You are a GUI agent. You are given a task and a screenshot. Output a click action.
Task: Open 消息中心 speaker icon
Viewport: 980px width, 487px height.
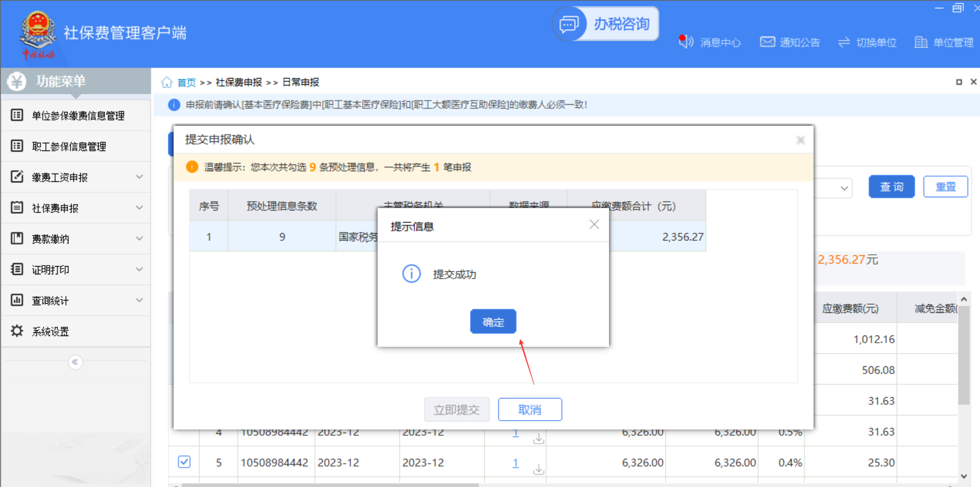pyautogui.click(x=686, y=42)
